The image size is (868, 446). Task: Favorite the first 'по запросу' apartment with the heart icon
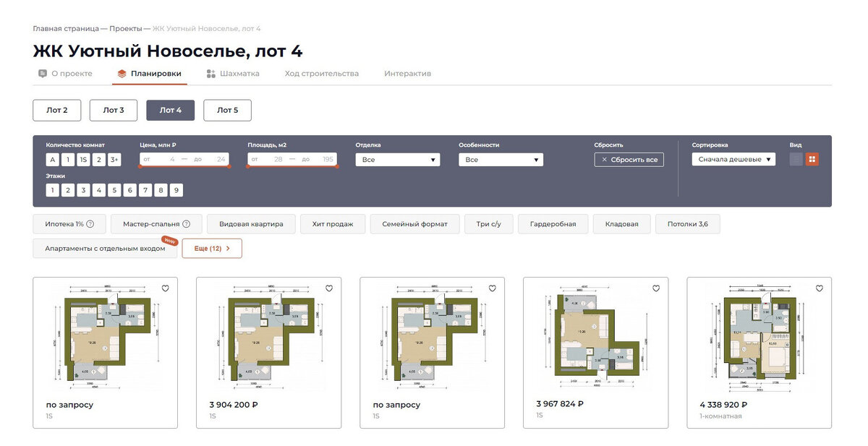[x=165, y=288]
